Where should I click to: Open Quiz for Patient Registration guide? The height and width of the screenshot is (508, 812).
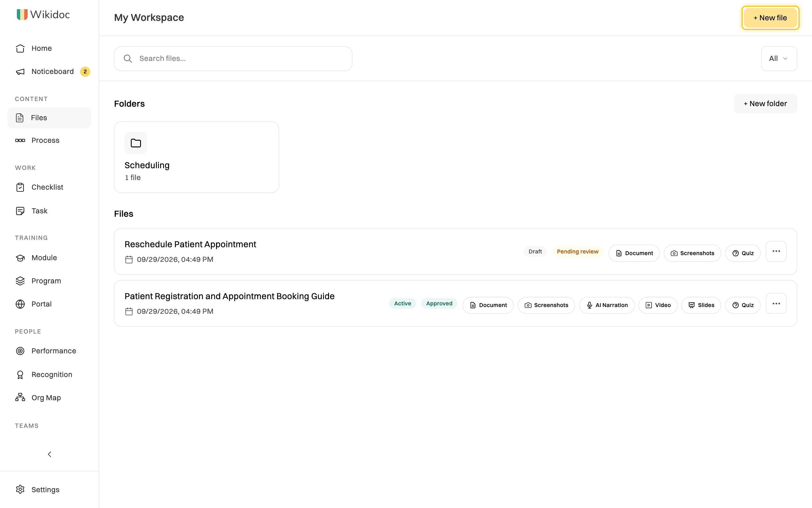(743, 305)
